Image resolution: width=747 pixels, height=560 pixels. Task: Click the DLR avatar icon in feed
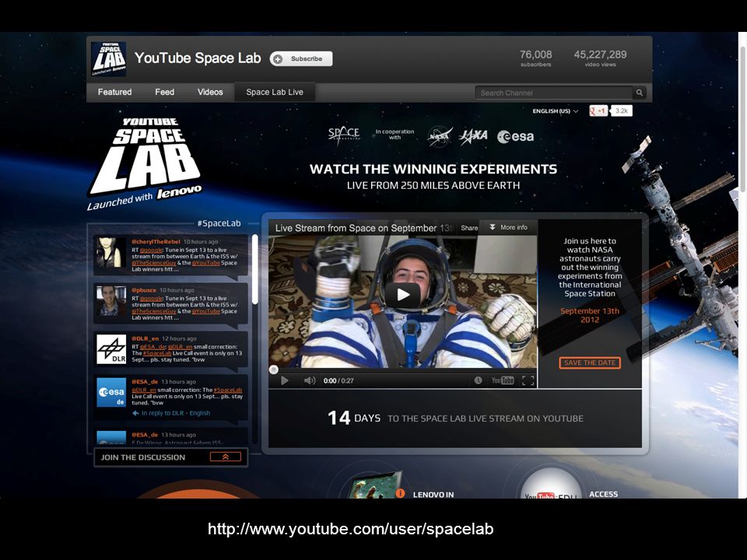(x=111, y=349)
